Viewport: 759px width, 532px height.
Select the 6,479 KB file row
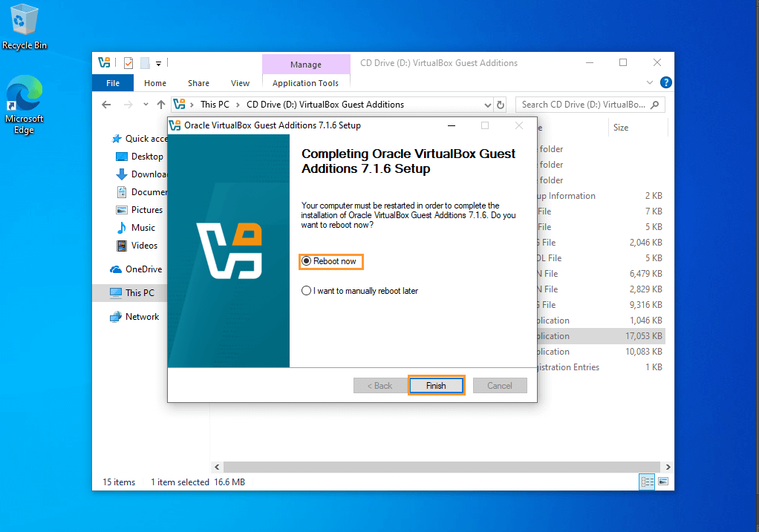tap(601, 274)
